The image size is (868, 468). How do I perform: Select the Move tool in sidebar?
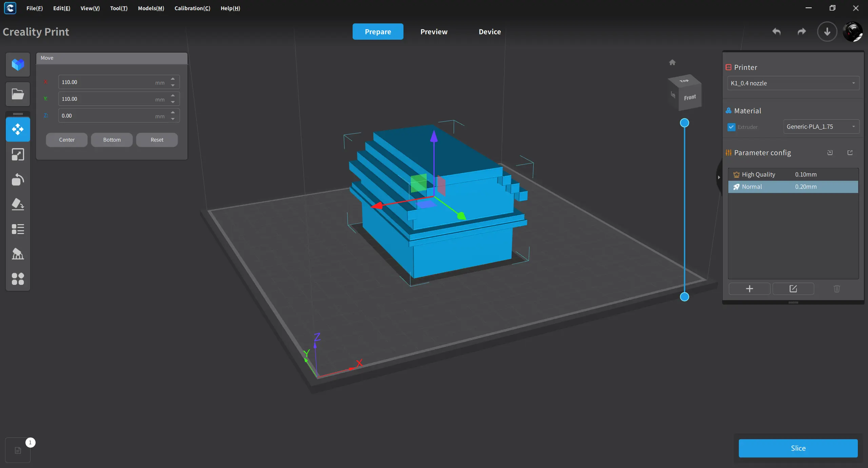point(18,129)
